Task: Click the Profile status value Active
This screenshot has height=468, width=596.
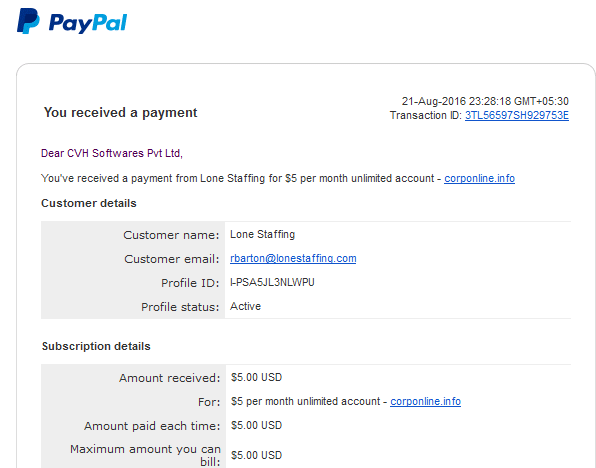Action: pos(245,306)
